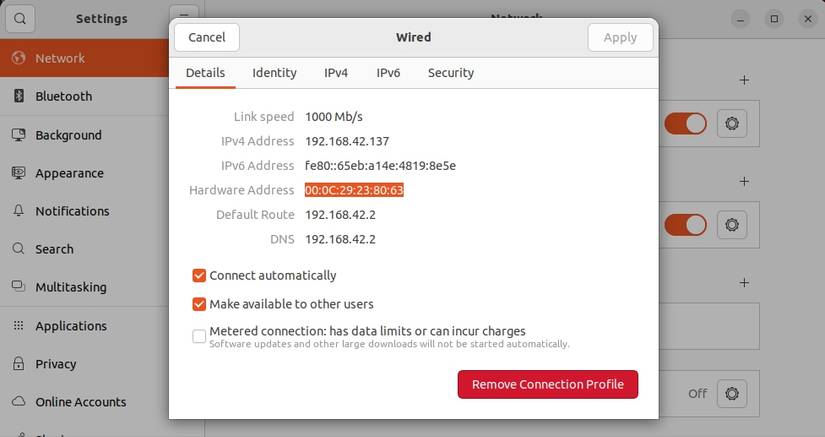825x437 pixels.
Task: Click the Multitasking sidebar icon
Action: pyautogui.click(x=18, y=287)
